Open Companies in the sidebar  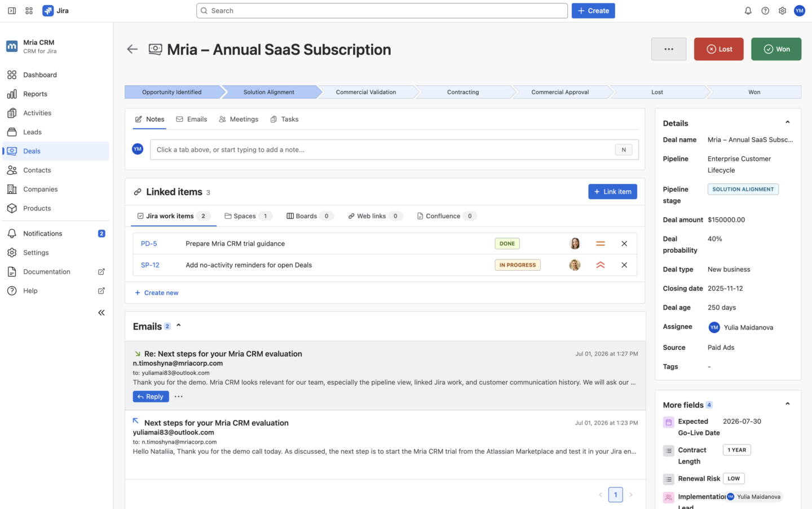pos(56,190)
